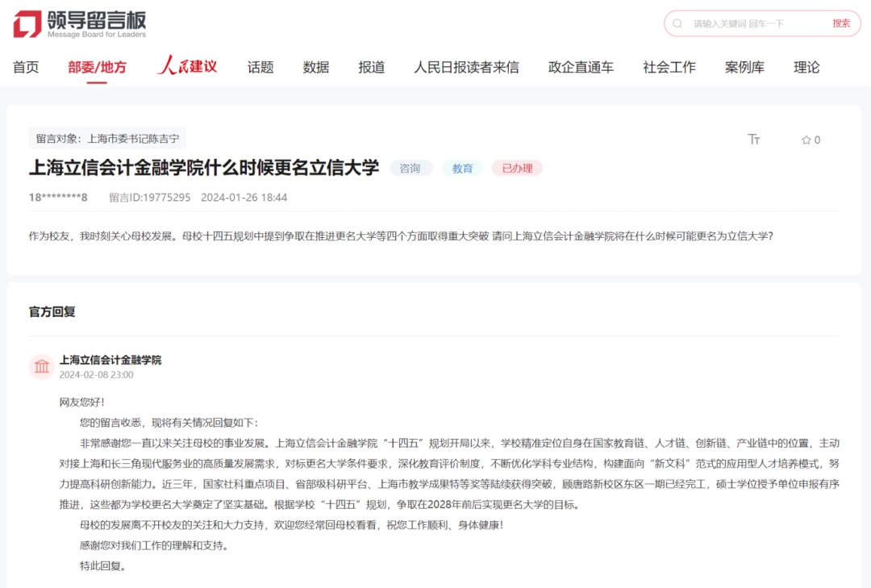The width and height of the screenshot is (871, 588).
Task: Open the 人民建议 calligraphy logo link
Action: pos(187,66)
